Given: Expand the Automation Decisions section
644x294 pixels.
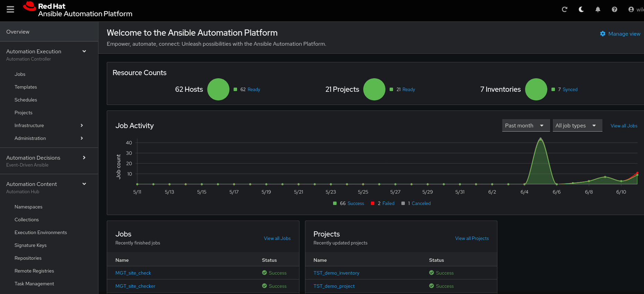Looking at the screenshot, I should (84, 158).
